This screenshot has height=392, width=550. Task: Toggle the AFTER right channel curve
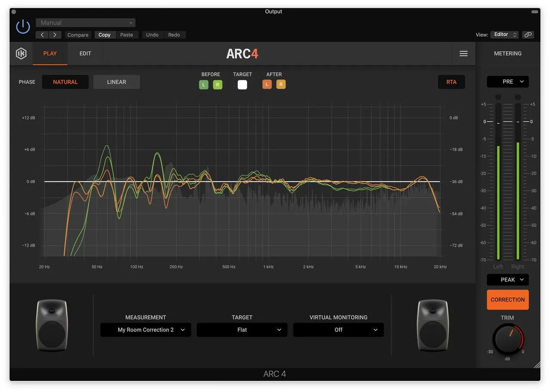(281, 84)
